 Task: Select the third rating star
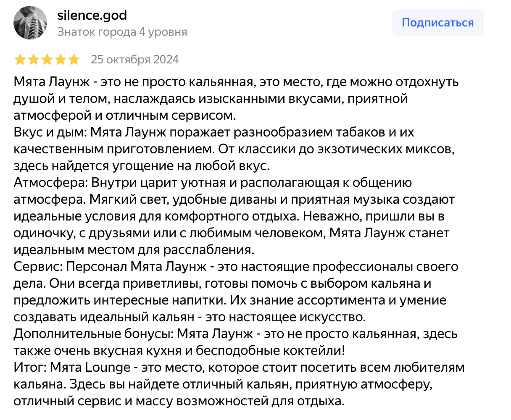(47, 60)
